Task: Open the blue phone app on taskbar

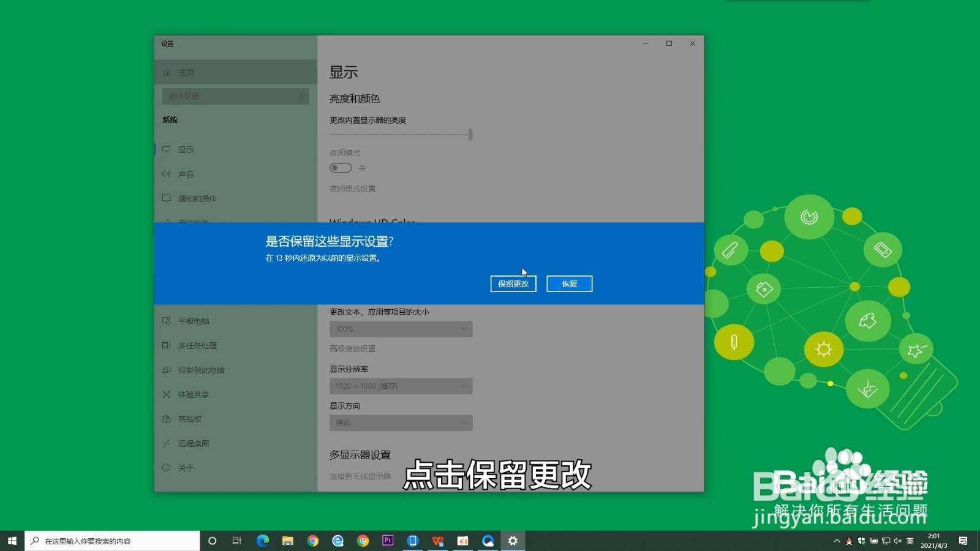Action: point(413,541)
